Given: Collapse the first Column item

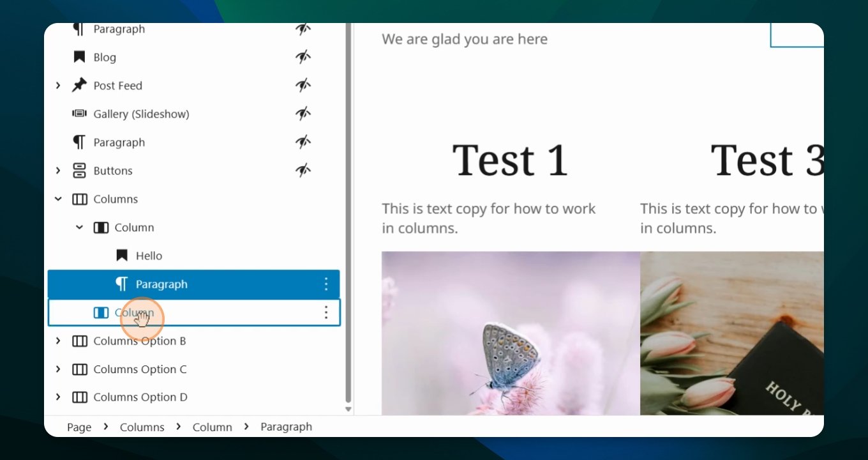Looking at the screenshot, I should (x=79, y=227).
